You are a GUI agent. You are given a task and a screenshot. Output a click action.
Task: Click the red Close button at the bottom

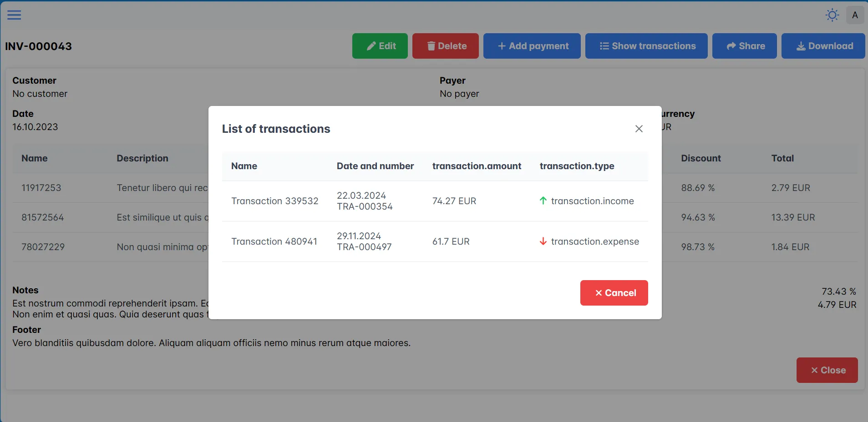(826, 370)
